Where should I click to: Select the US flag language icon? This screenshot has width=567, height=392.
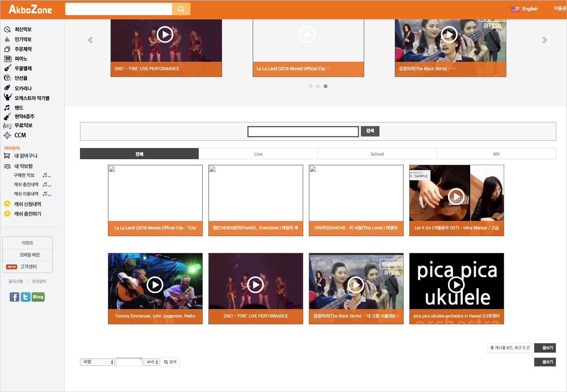515,9
